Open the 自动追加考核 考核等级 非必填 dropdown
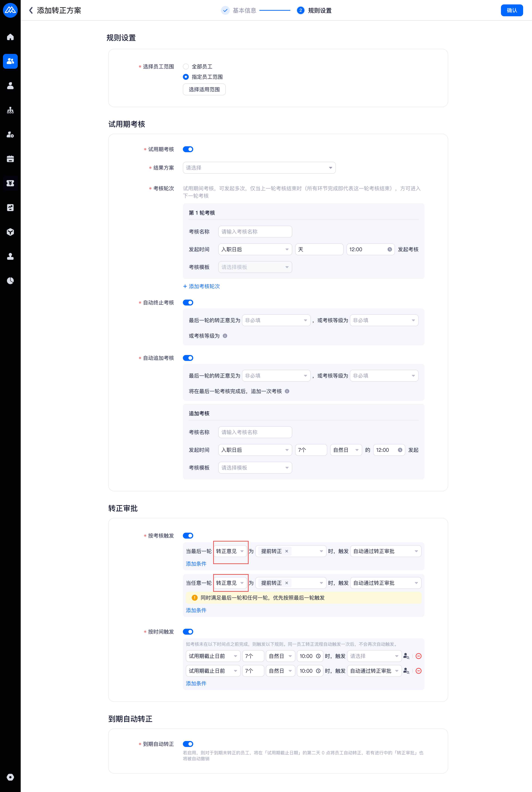 (x=384, y=375)
